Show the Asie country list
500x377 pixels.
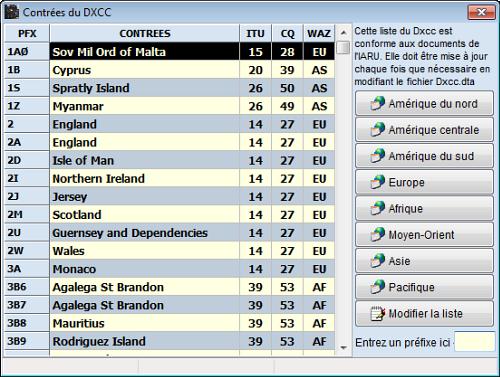click(x=424, y=261)
